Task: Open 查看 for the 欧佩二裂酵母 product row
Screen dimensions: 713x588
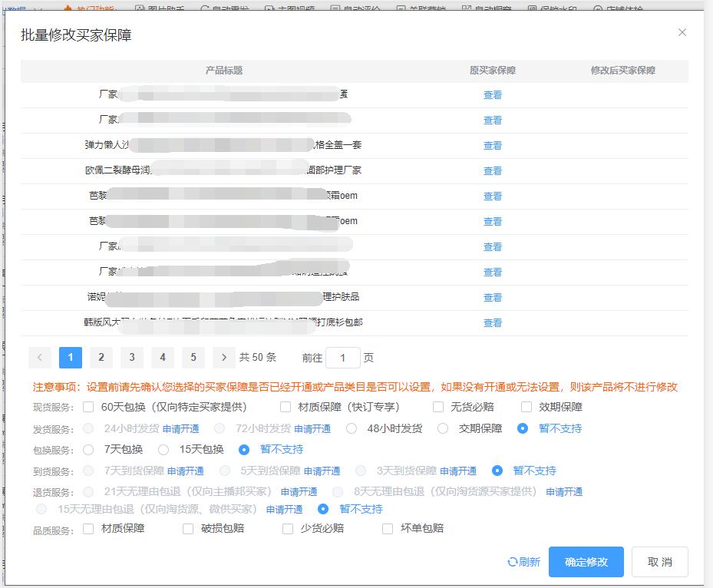Action: click(x=493, y=171)
